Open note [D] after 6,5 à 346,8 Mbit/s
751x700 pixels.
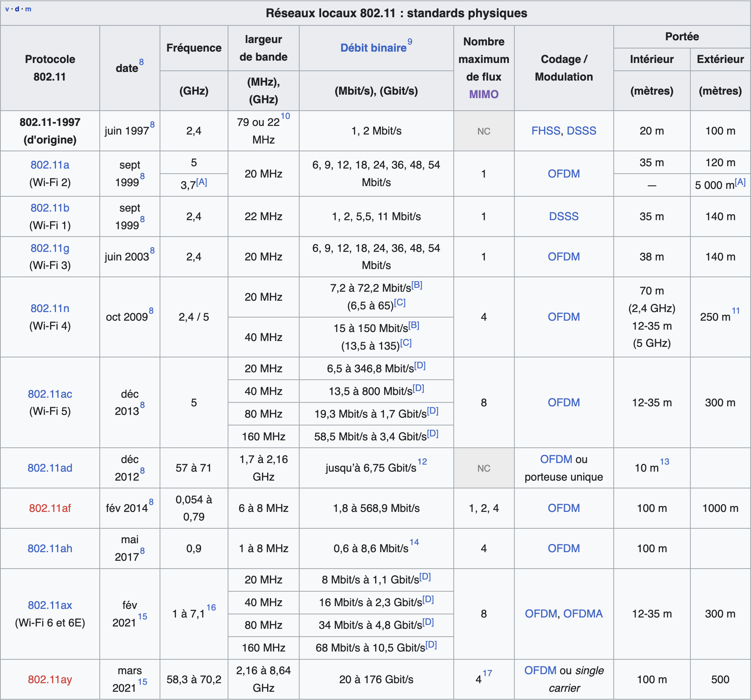[420, 365]
